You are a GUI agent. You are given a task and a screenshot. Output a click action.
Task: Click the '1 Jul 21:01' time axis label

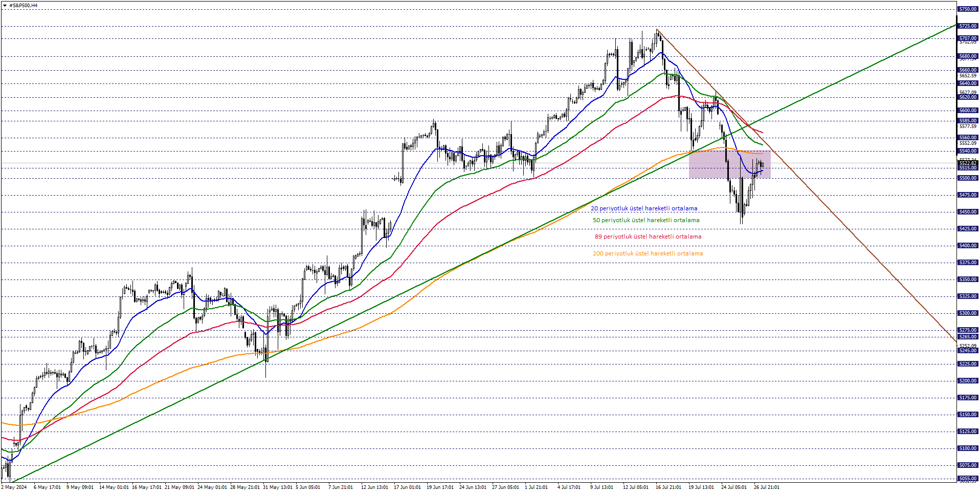(x=536, y=487)
